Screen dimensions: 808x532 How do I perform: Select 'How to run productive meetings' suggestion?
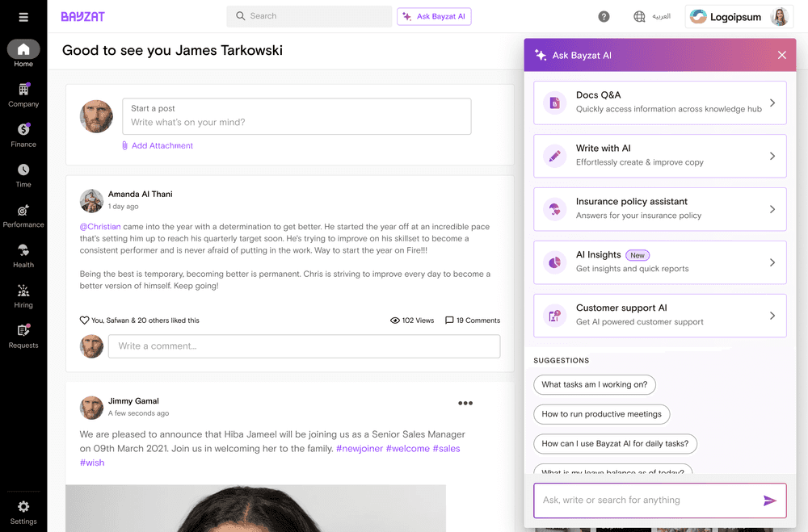tap(601, 414)
